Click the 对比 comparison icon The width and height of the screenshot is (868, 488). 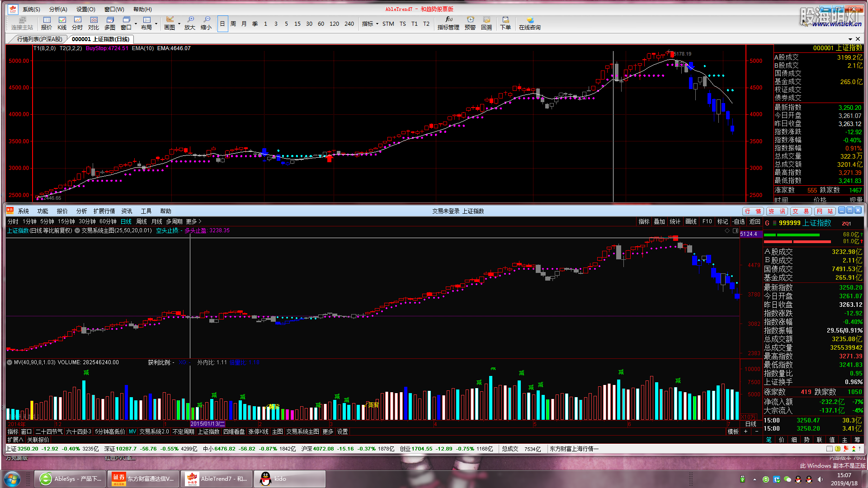click(94, 23)
